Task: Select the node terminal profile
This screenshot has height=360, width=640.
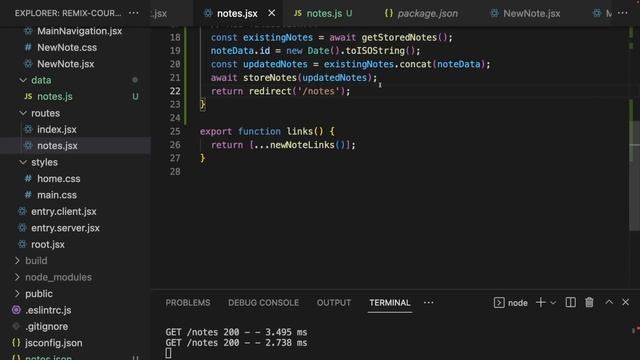Action: pos(510,302)
